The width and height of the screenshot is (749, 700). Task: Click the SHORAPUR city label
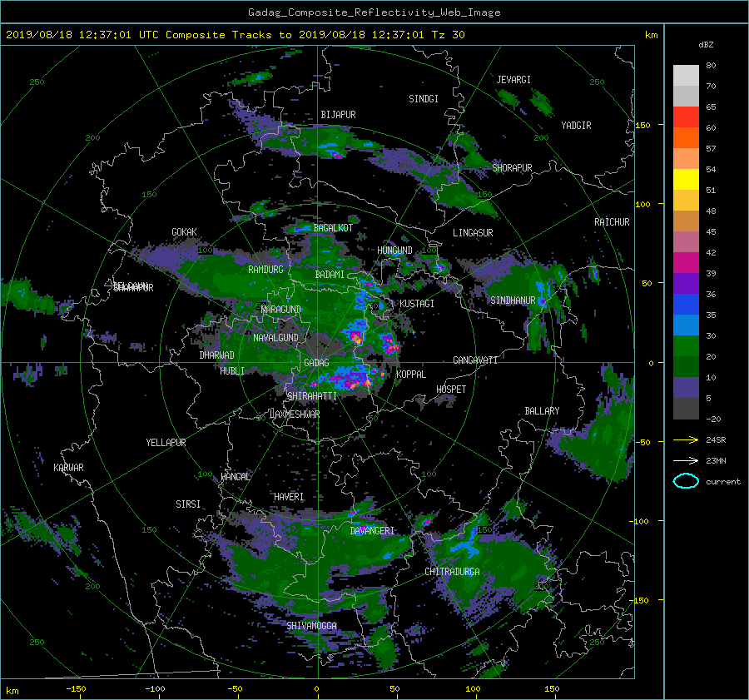[512, 168]
